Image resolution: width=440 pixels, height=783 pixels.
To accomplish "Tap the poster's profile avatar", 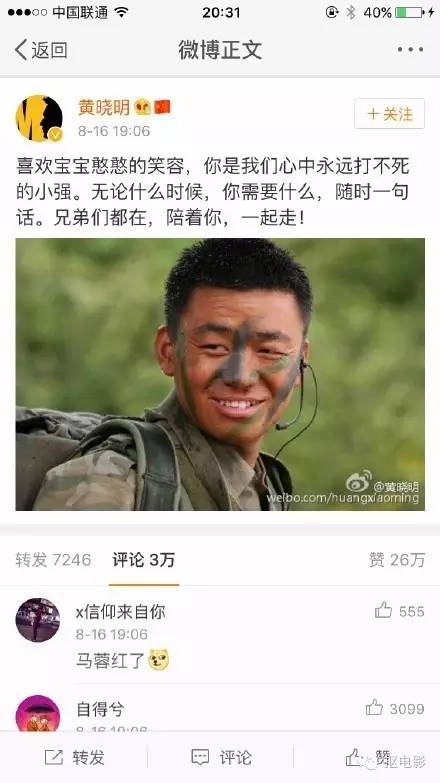I will 39,118.
